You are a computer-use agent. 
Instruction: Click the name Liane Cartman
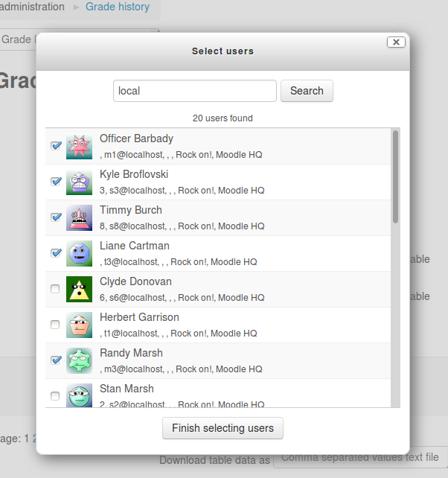[x=135, y=246]
